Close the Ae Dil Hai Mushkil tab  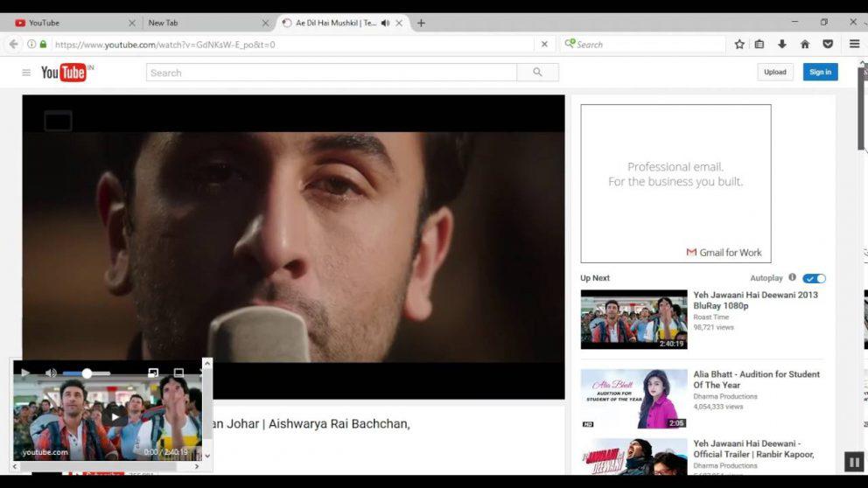399,23
